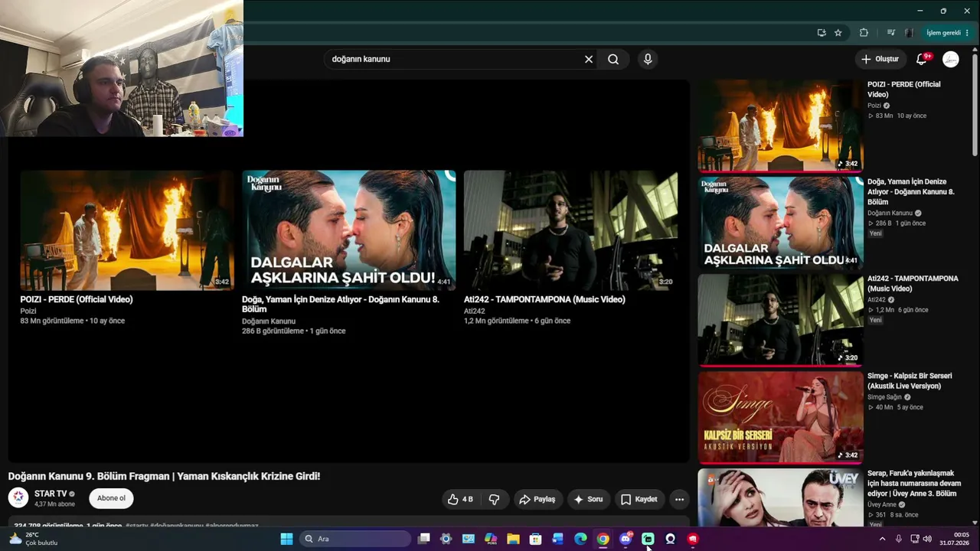
Task: Open end-screen title POIZI - PERDE (Official Video)
Action: [77, 299]
